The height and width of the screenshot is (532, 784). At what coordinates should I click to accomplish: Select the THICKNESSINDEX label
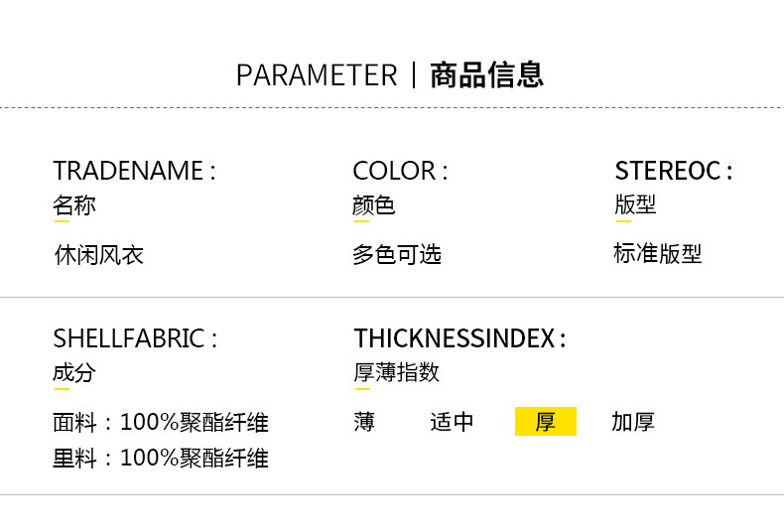459,338
